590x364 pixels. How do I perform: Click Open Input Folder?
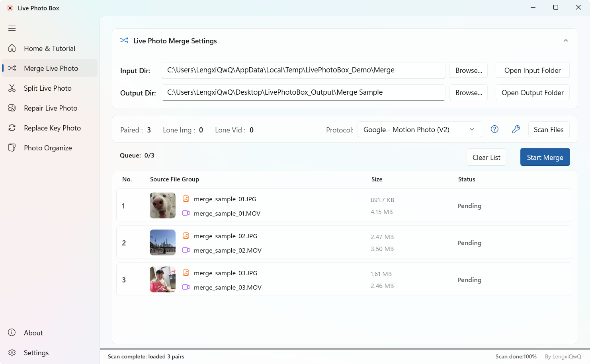click(x=532, y=70)
